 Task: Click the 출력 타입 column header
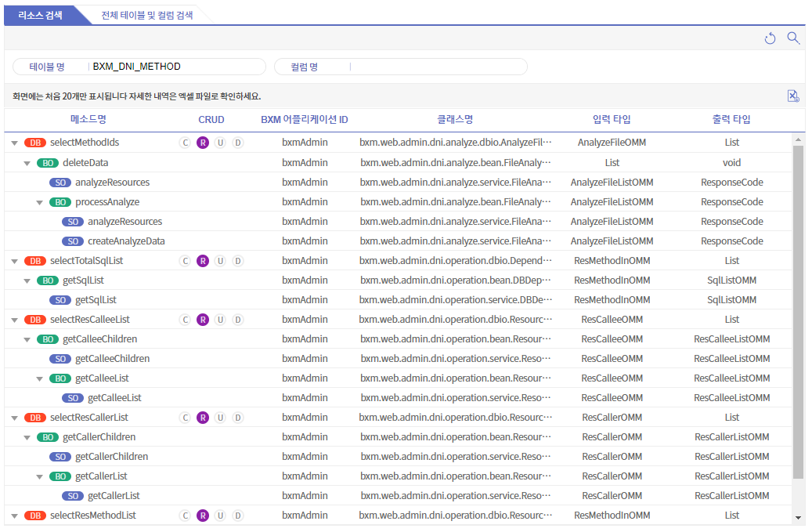tap(731, 119)
